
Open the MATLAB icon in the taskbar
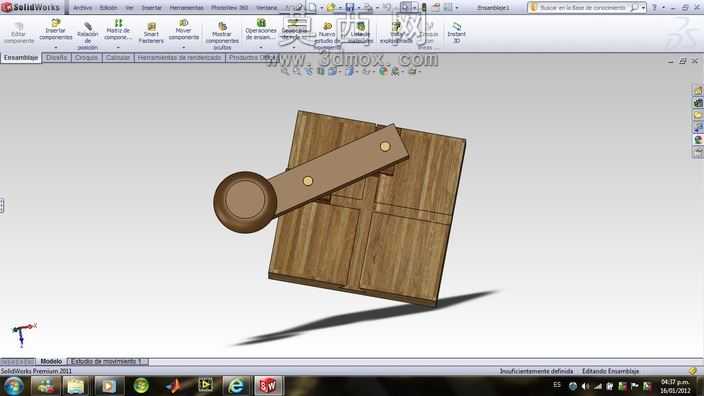click(x=173, y=386)
